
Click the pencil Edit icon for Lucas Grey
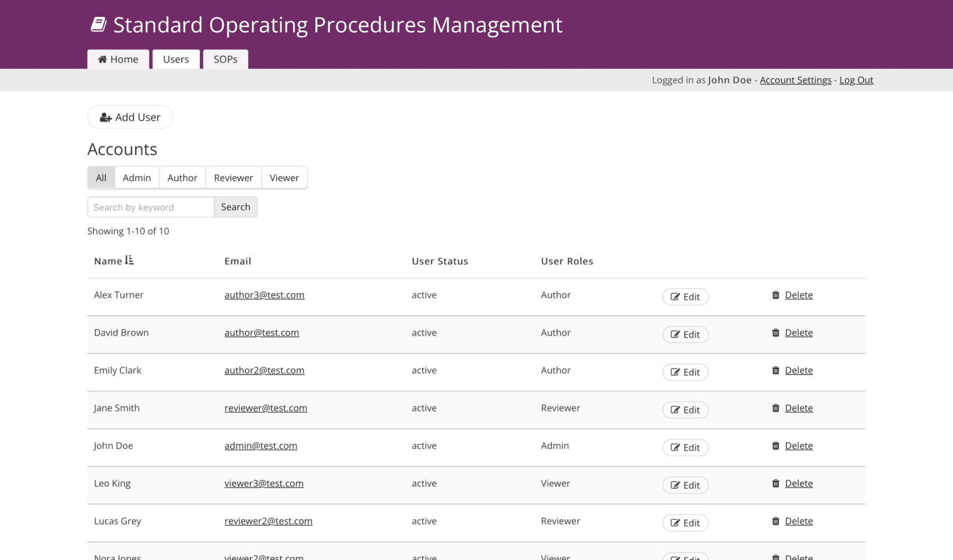674,523
